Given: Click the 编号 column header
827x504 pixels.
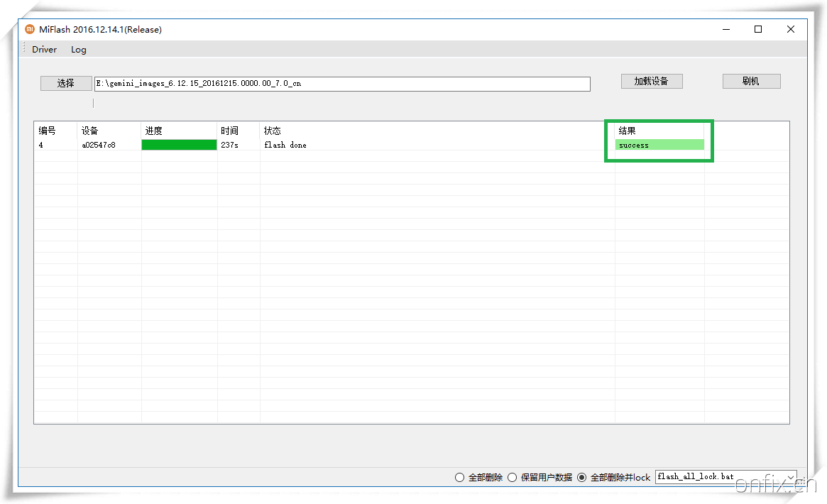Looking at the screenshot, I should coord(47,131).
